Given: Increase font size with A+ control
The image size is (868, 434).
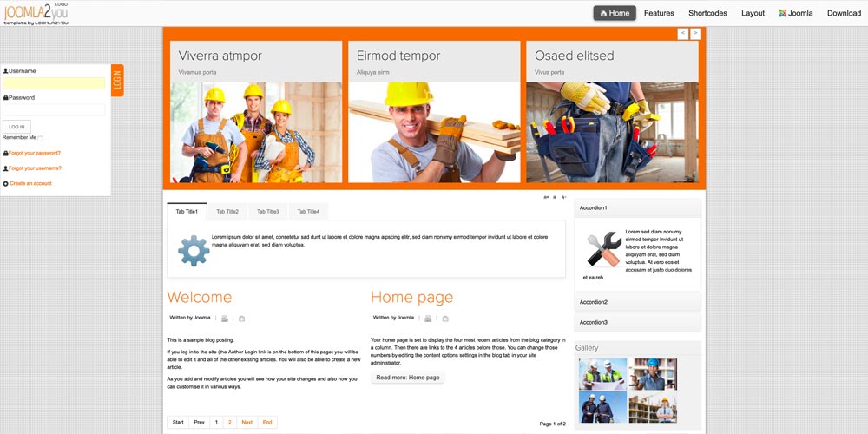Looking at the screenshot, I should [546, 197].
